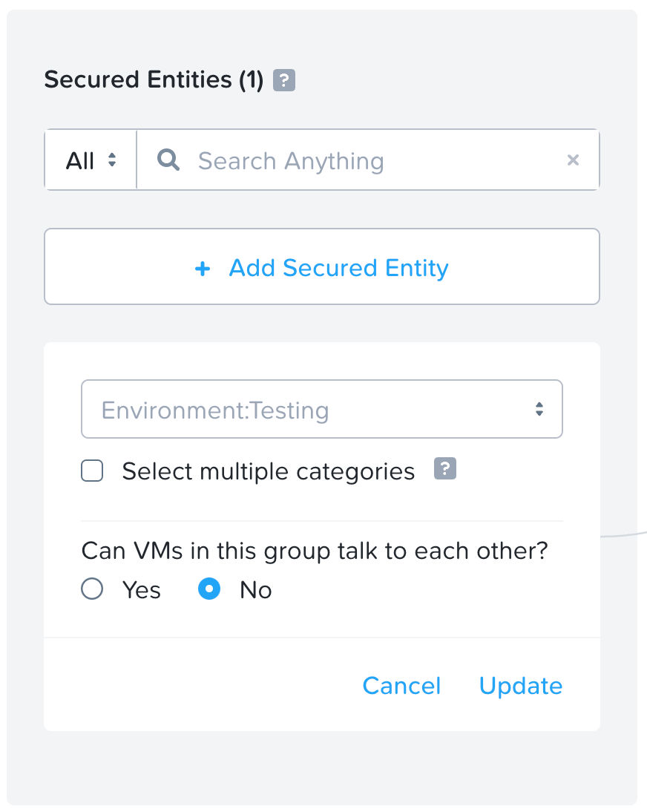Select Yes for VMs talking to each other

(x=92, y=589)
